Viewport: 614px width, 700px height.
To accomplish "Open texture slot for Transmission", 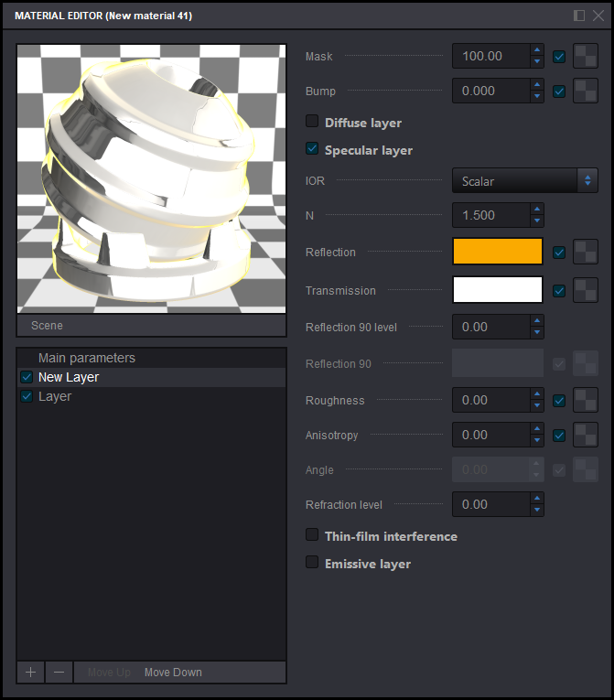I will pyautogui.click(x=586, y=291).
